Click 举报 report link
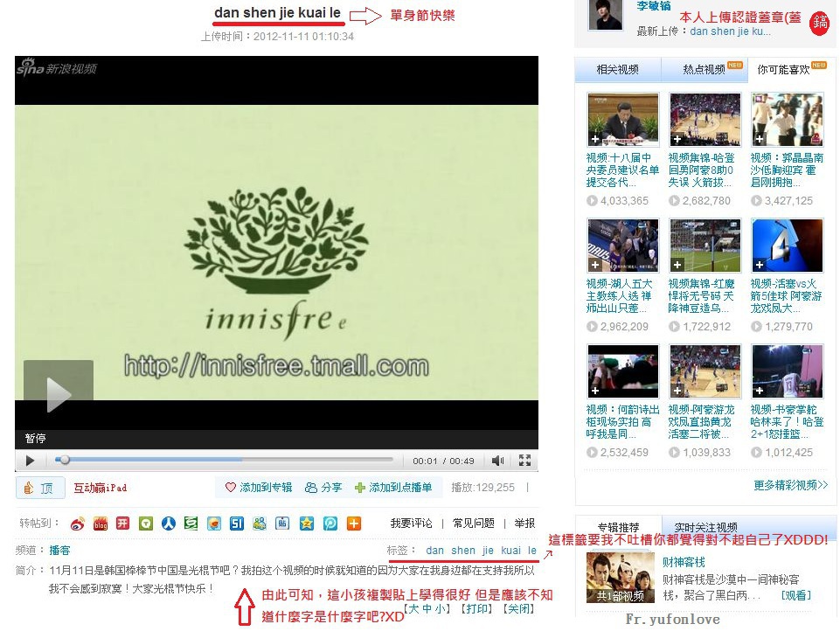The image size is (840, 631). [x=524, y=524]
